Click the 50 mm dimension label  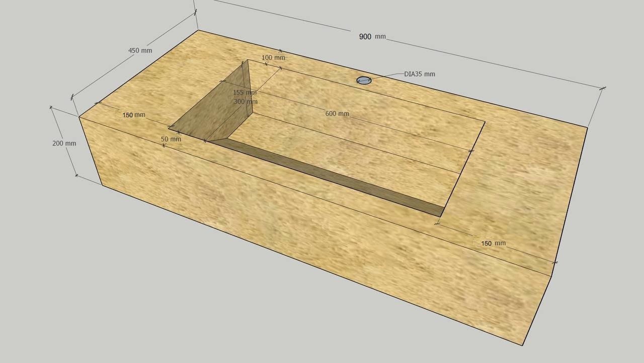click(x=171, y=139)
